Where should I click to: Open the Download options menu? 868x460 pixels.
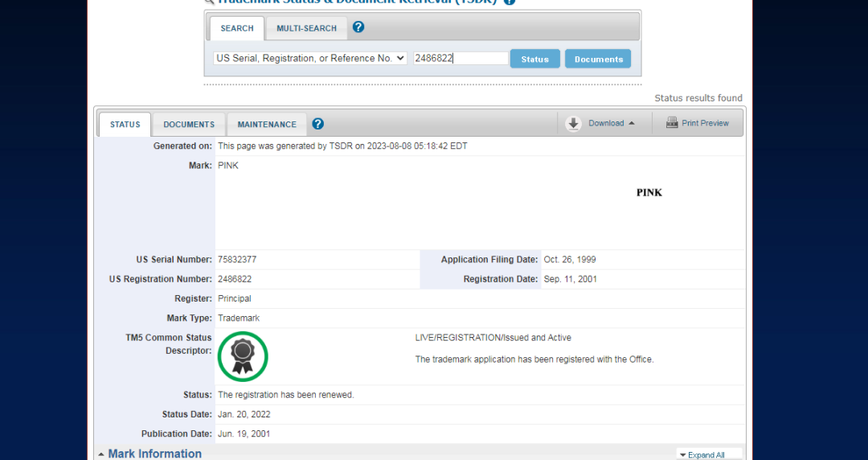pos(611,123)
